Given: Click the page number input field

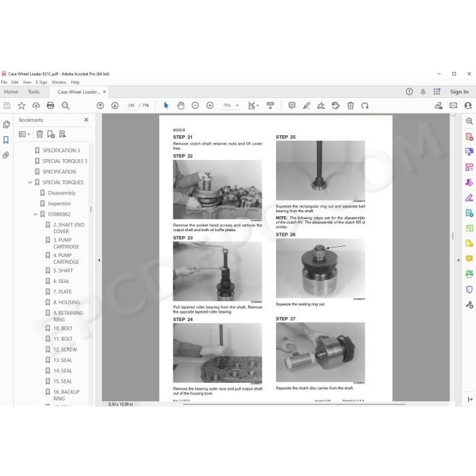Looking at the screenshot, I should point(131,105).
